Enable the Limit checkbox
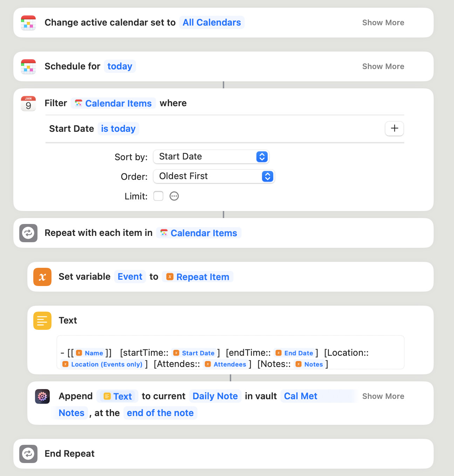The image size is (454, 476). click(x=158, y=196)
